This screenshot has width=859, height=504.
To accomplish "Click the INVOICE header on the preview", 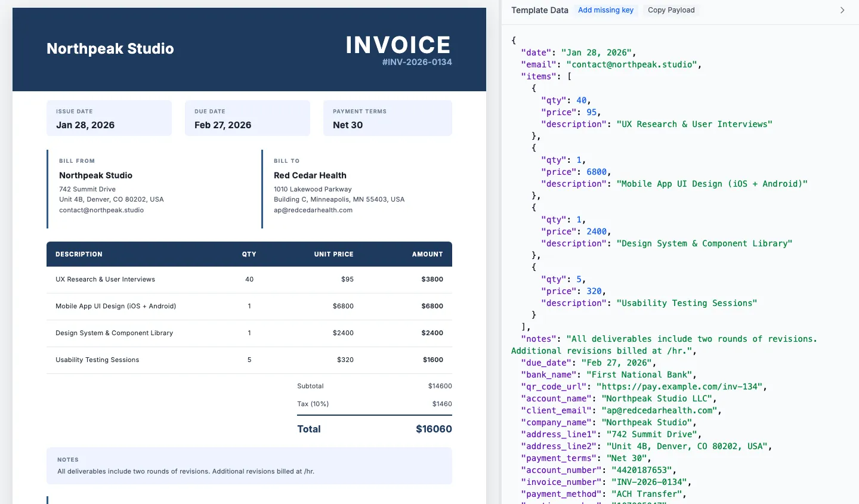I will coord(398,44).
